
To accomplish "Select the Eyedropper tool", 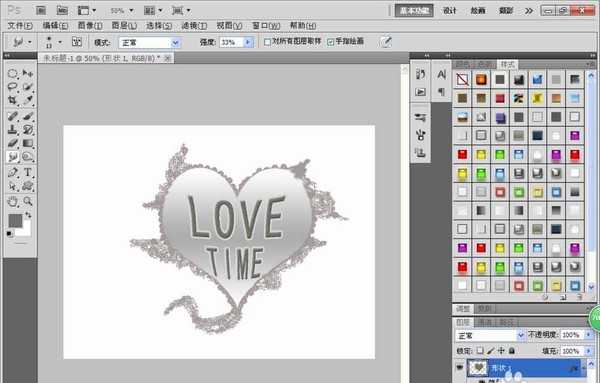I will pyautogui.click(x=28, y=100).
